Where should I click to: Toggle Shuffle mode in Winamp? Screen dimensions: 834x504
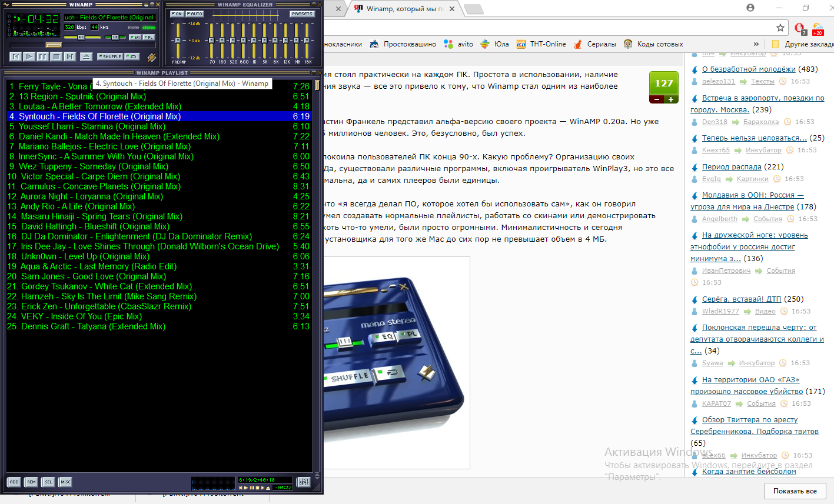pos(110,56)
